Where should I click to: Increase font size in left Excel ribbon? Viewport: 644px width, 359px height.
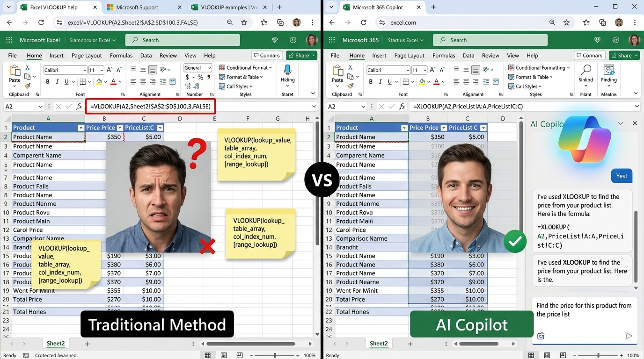(x=110, y=70)
